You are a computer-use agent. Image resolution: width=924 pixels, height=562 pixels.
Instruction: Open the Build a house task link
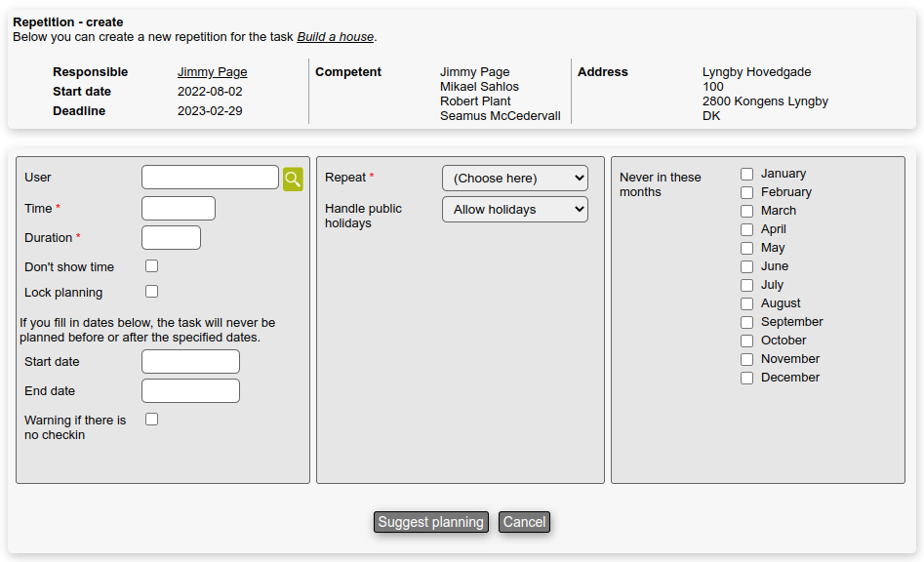tap(335, 37)
